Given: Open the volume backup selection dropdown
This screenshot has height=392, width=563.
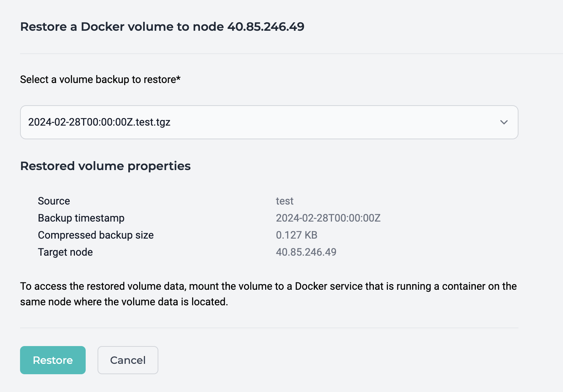Looking at the screenshot, I should (x=269, y=122).
